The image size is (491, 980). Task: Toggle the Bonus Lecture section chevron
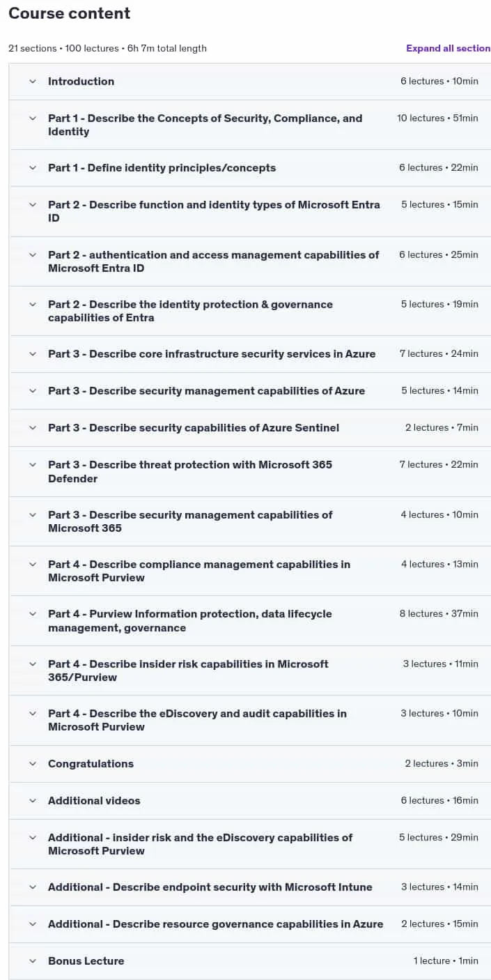(33, 961)
